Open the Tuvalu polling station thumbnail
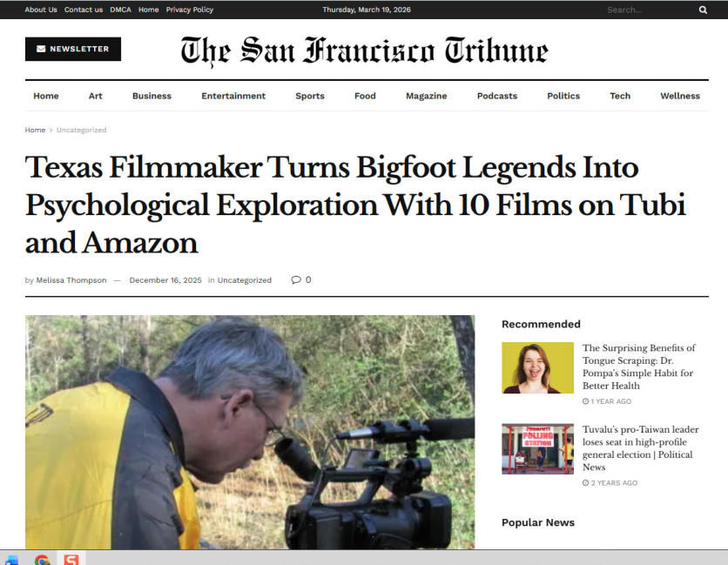The image size is (728, 565). pos(537,448)
